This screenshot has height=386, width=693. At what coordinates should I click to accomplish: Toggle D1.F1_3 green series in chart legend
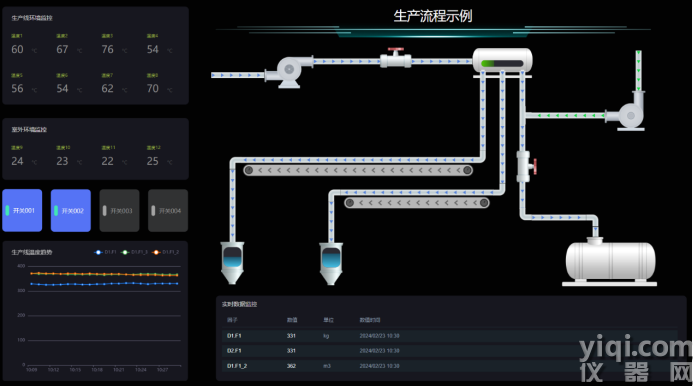point(134,252)
